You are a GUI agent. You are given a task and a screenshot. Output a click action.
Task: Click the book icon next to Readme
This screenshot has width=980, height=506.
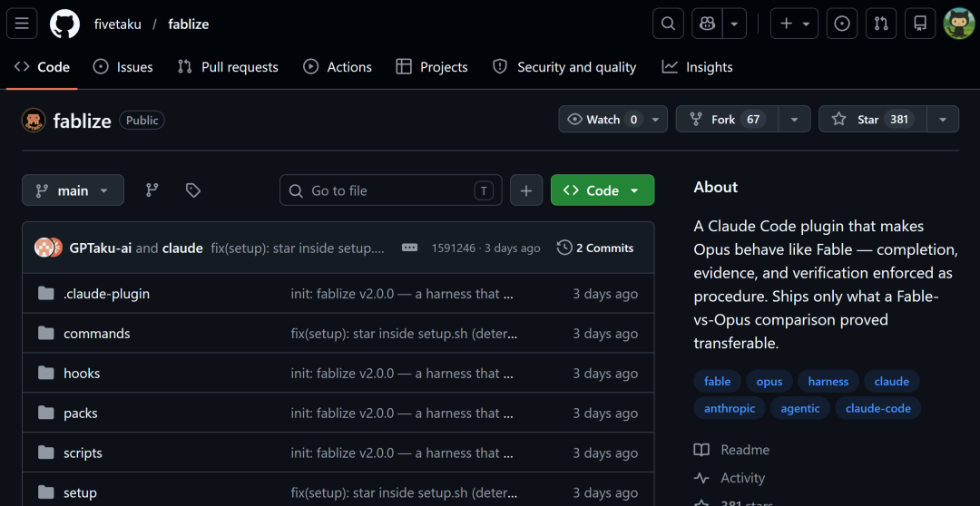(x=701, y=450)
